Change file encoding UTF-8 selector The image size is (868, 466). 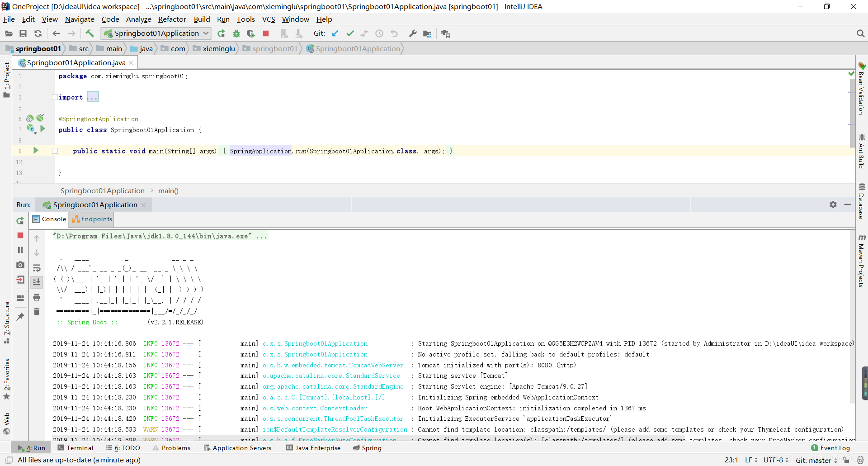[x=776, y=460]
